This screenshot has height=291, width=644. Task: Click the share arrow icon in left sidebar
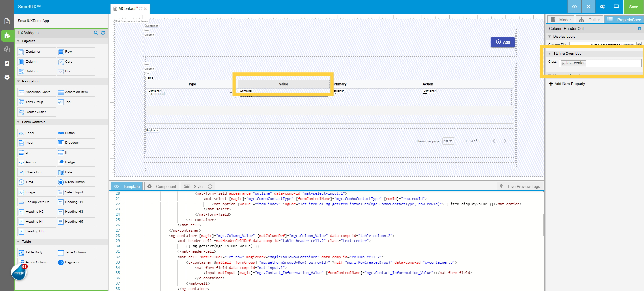[x=7, y=63]
